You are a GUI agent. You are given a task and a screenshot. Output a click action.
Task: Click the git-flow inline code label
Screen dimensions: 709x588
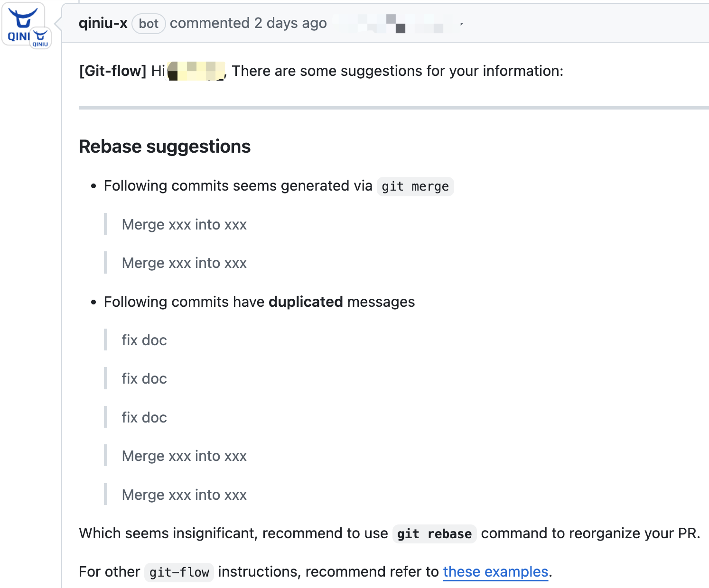click(179, 572)
